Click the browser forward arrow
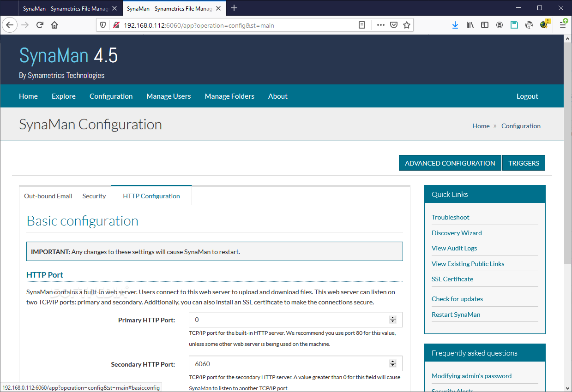Viewport: 572px width, 392px height. [x=25, y=25]
